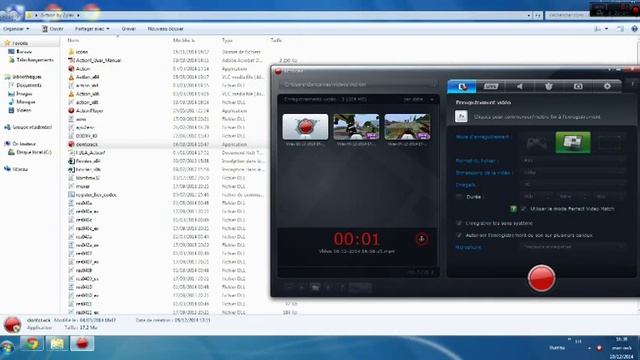
Task: Open Bureau in Explorer favorites
Action: (20, 52)
